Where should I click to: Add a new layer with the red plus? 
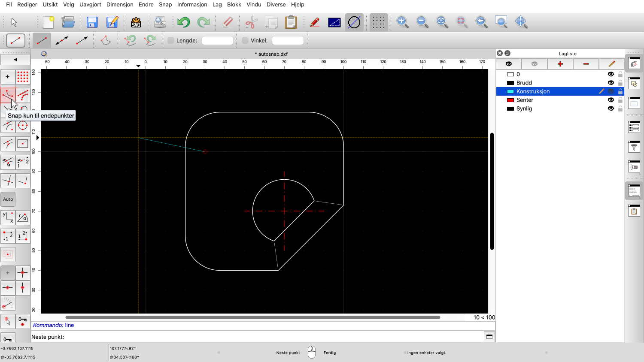pos(560,64)
